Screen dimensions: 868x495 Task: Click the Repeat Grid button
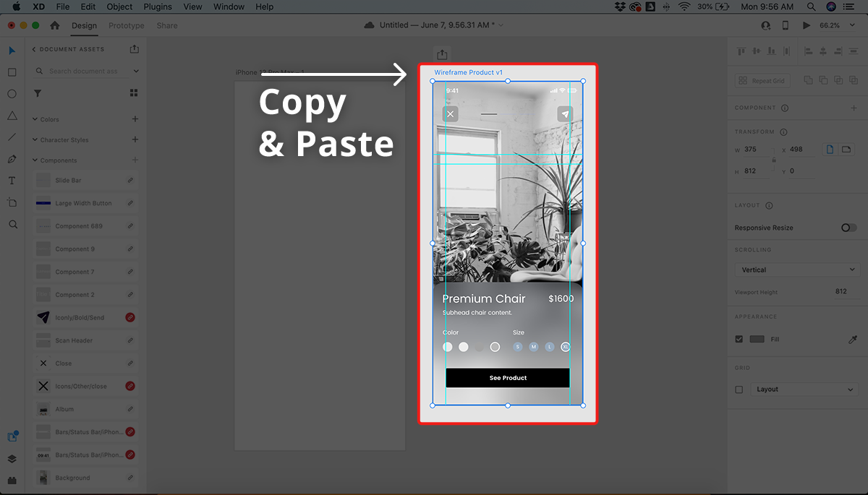[762, 81]
